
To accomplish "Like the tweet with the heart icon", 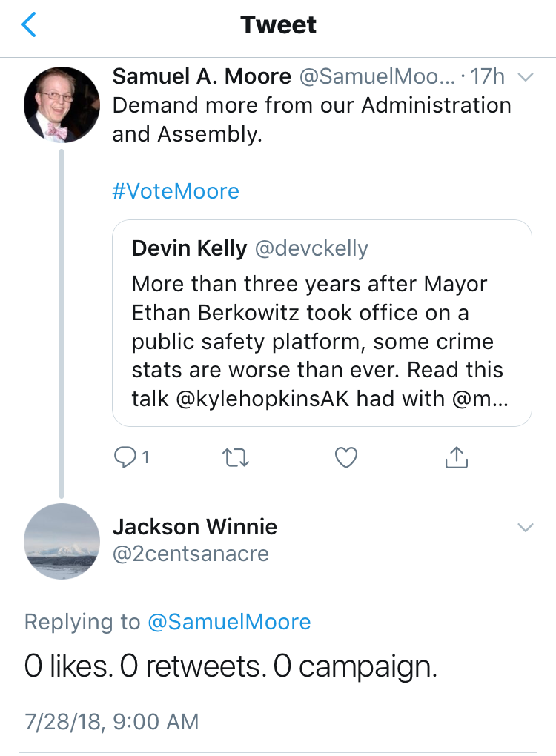I will [345, 457].
